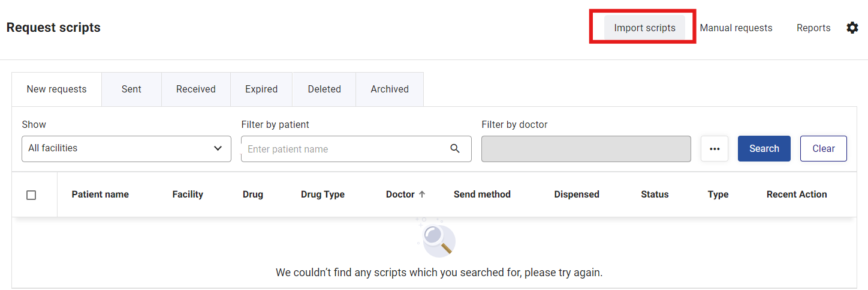Click the blue Search button
The image size is (868, 290).
764,149
